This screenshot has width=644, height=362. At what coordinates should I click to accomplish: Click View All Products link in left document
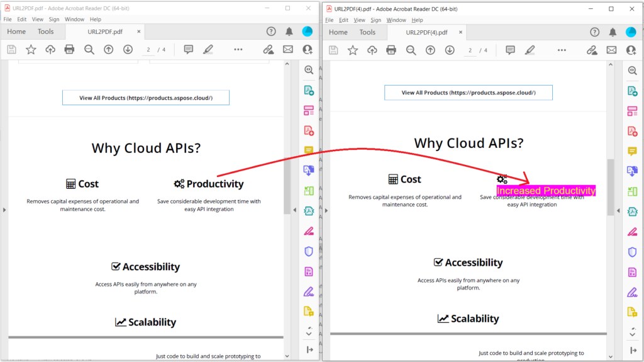coord(146,98)
